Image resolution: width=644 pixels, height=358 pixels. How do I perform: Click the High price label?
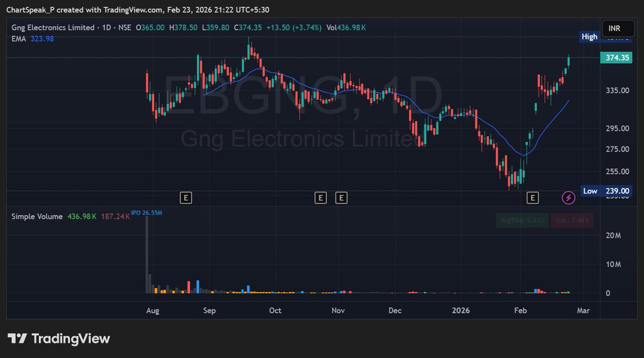589,37
